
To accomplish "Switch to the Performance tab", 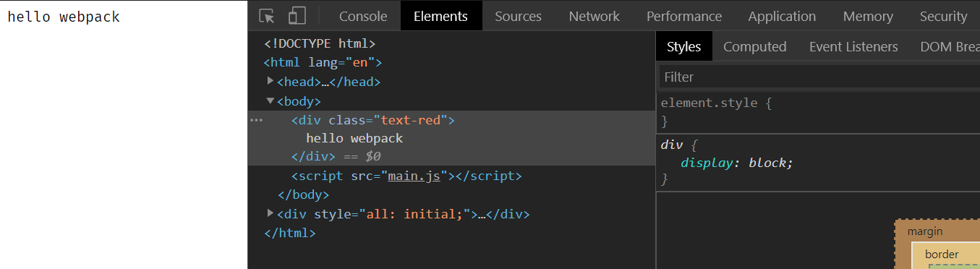I will (684, 16).
